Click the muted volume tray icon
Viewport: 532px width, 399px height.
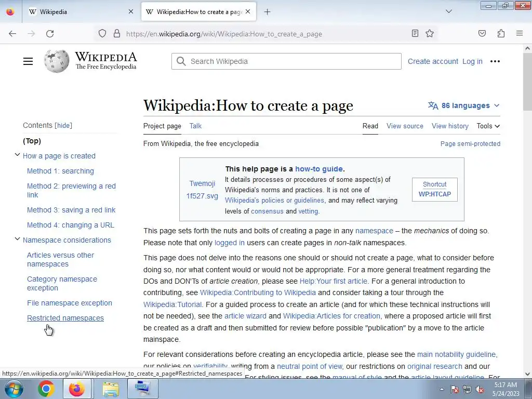480,390
